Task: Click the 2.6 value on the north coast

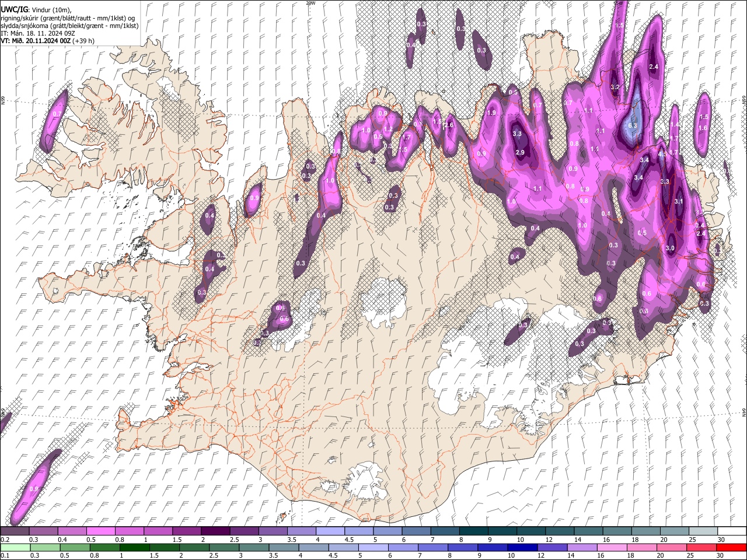Action: (x=449, y=125)
